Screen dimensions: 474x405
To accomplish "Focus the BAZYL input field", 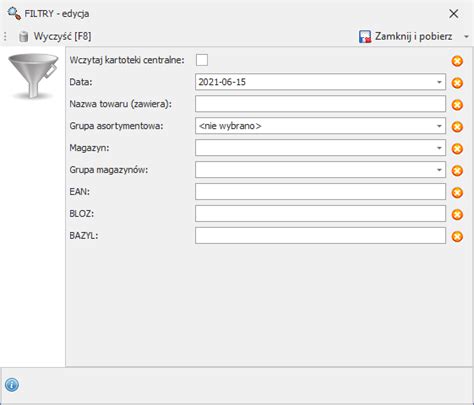I will coord(320,236).
